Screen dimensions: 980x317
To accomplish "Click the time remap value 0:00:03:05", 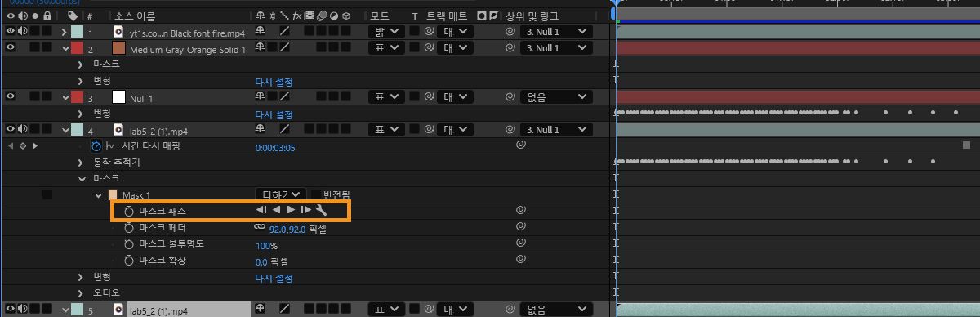I will coord(275,147).
